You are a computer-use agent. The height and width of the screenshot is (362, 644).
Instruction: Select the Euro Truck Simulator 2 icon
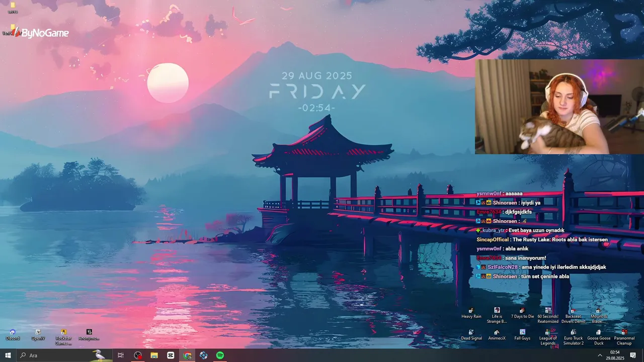[573, 337]
